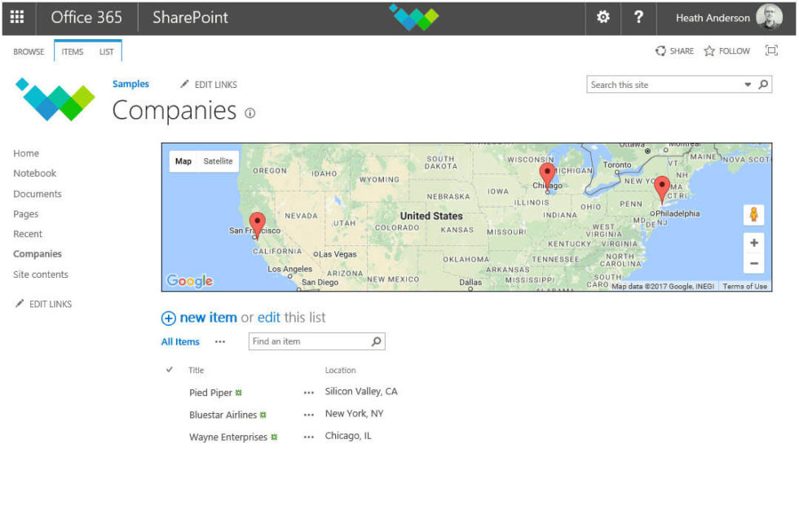Open the BROWSE tab
799x532 pixels.
point(29,51)
